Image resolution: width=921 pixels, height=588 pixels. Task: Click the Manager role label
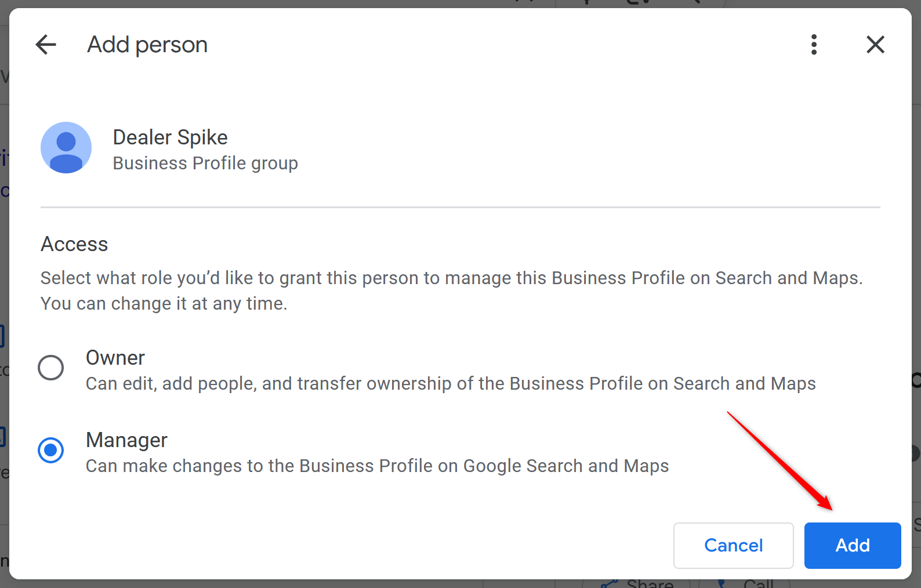(x=126, y=440)
